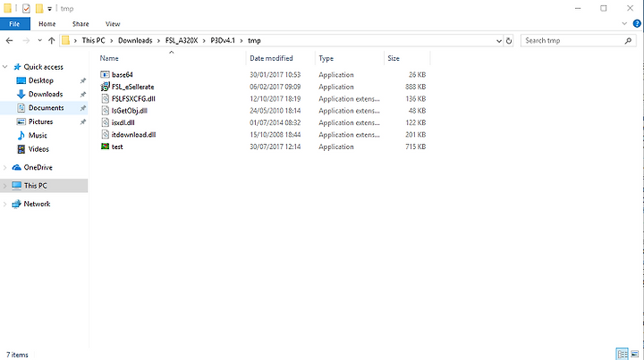Image resolution: width=644 pixels, height=360 pixels.
Task: Click the search magnifier icon
Action: click(x=628, y=40)
